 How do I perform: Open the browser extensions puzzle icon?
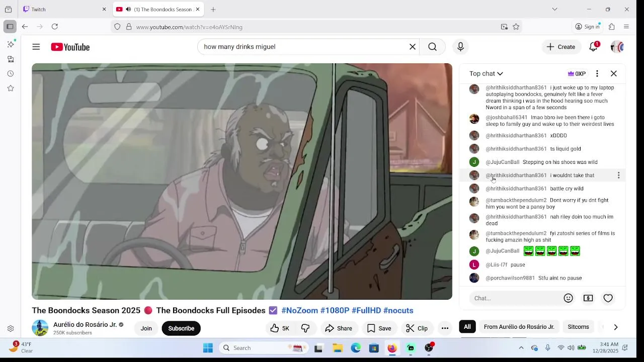point(612,27)
